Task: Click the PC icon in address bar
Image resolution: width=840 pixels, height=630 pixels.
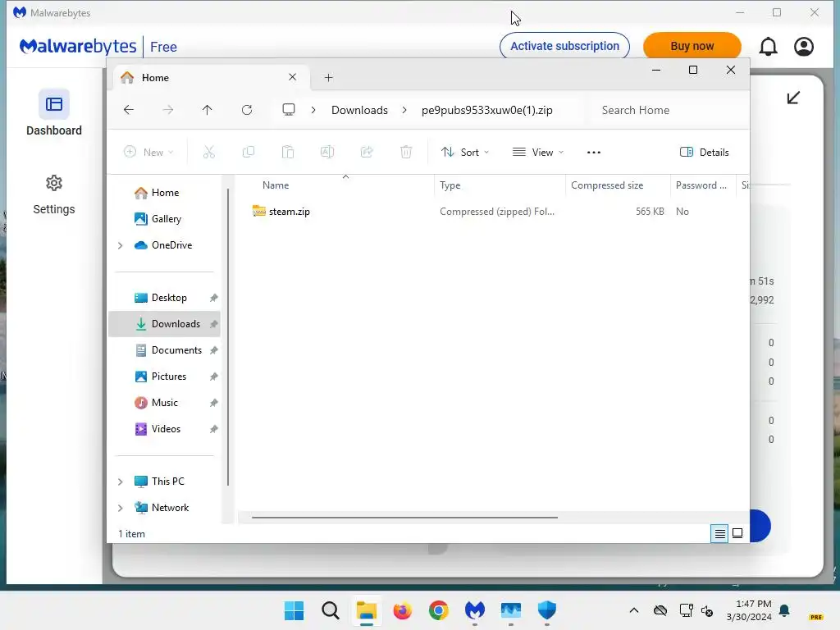Action: pos(289,110)
